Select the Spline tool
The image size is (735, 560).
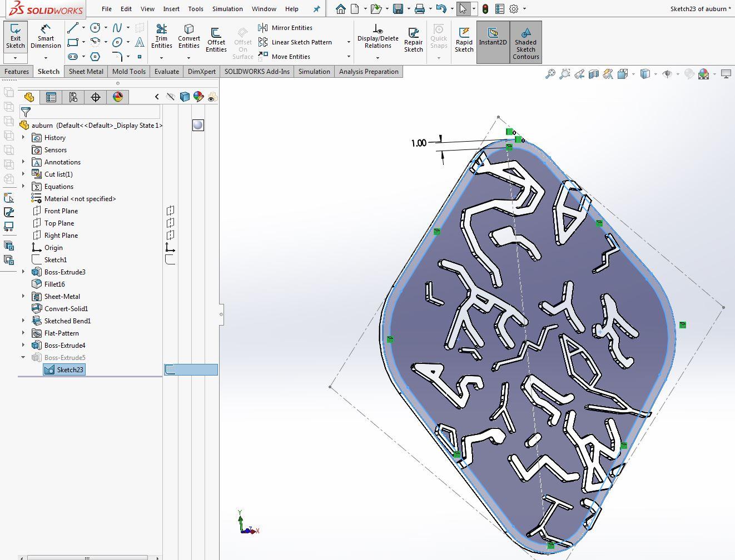point(117,27)
